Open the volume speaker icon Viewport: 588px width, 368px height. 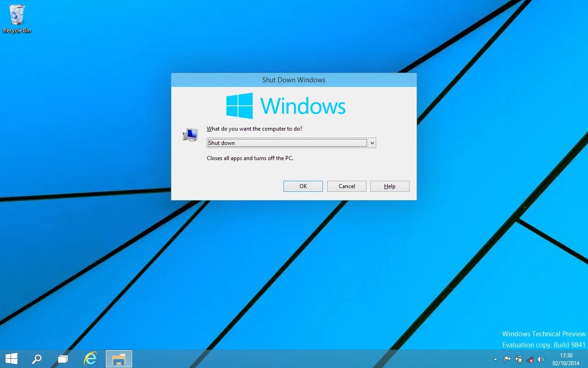point(541,359)
